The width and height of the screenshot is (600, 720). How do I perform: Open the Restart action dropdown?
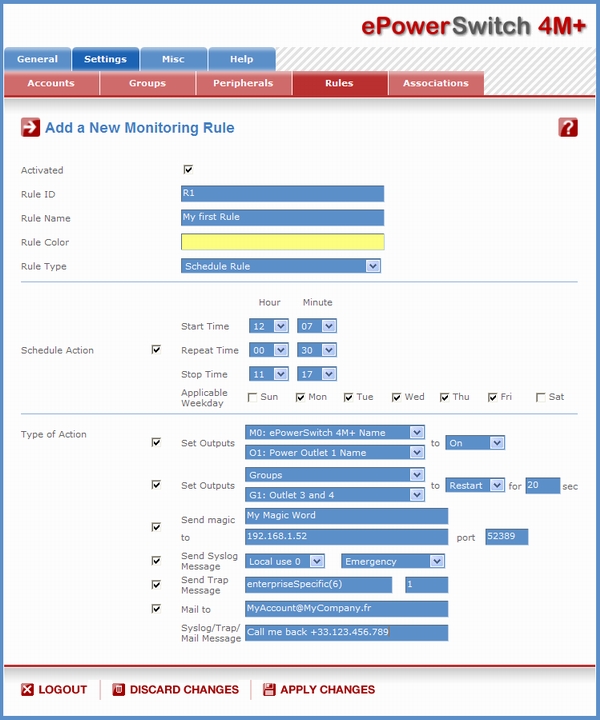point(475,485)
